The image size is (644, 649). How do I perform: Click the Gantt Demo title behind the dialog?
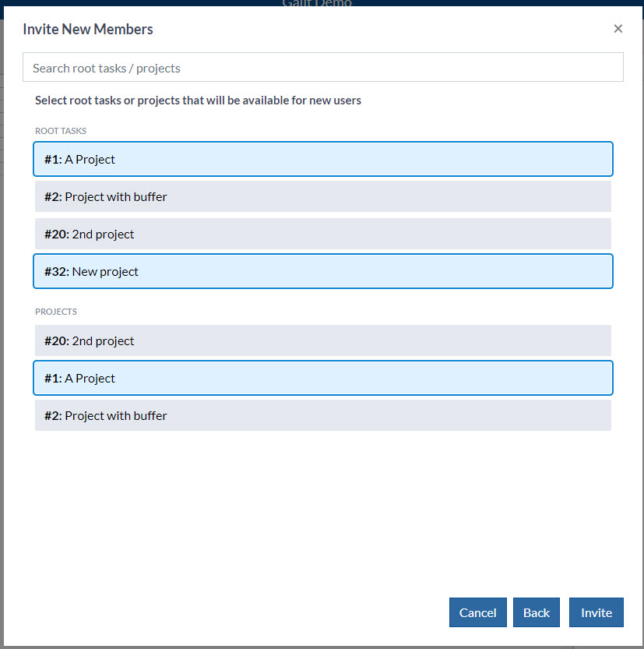click(x=317, y=3)
